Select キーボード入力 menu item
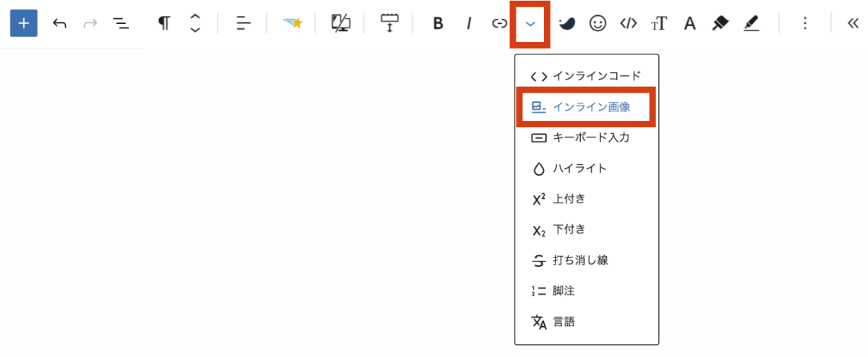 pos(586,137)
